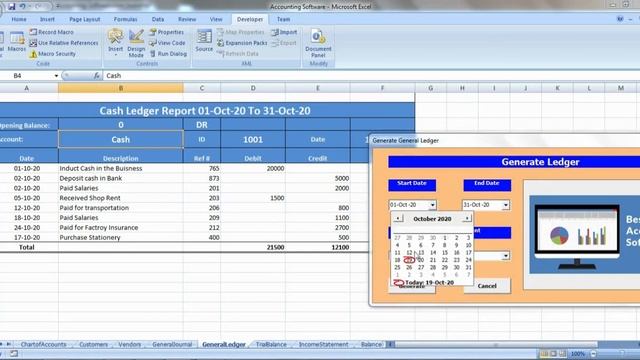640x360 pixels.
Task: Switch to Vendors sheet
Action: pos(129,344)
